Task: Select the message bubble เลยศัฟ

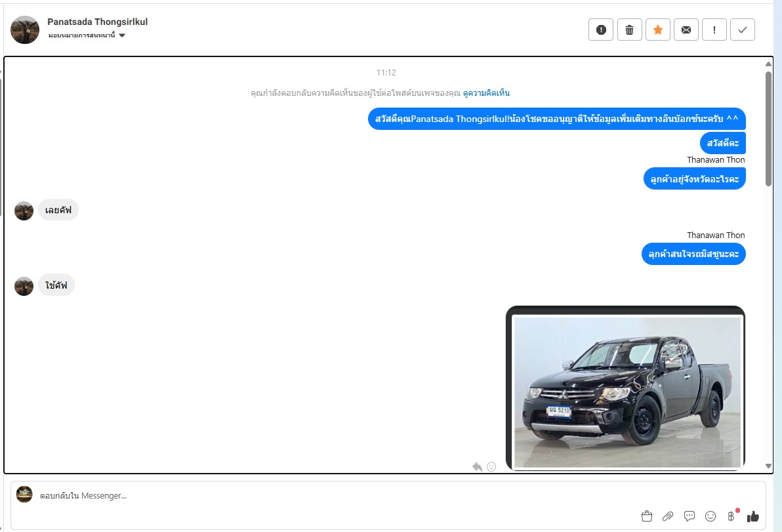Action: (x=58, y=210)
